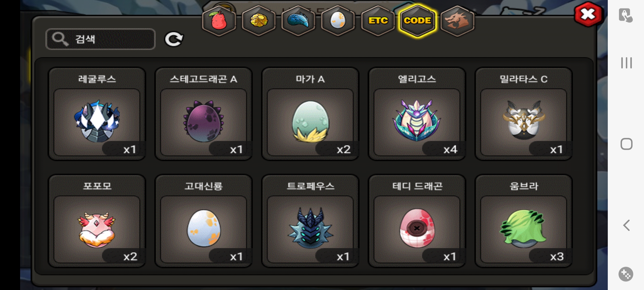The image size is (644, 290).
Task: Choose the 테디 드래곤 button egg
Action: pyautogui.click(x=417, y=221)
